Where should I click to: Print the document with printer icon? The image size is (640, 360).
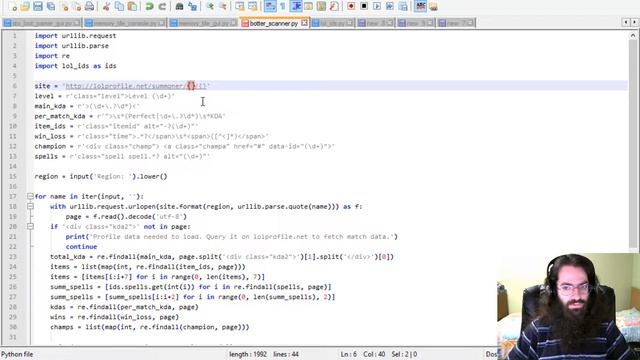pos(89,6)
